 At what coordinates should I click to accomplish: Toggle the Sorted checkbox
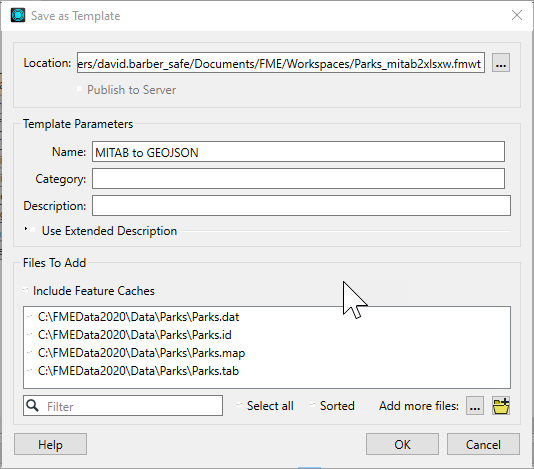[312, 405]
